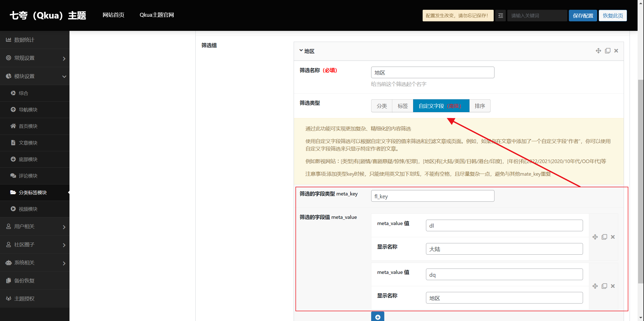Click the 社区圈子 person icon
The height and width of the screenshot is (321, 644).
tap(8, 244)
